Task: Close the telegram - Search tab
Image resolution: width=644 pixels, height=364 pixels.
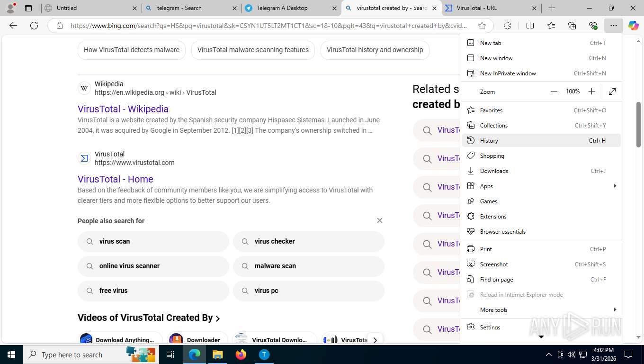Action: point(234,8)
